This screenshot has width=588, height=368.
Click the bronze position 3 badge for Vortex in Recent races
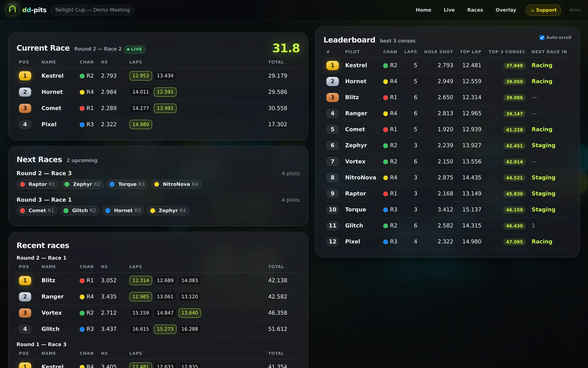(x=25, y=313)
